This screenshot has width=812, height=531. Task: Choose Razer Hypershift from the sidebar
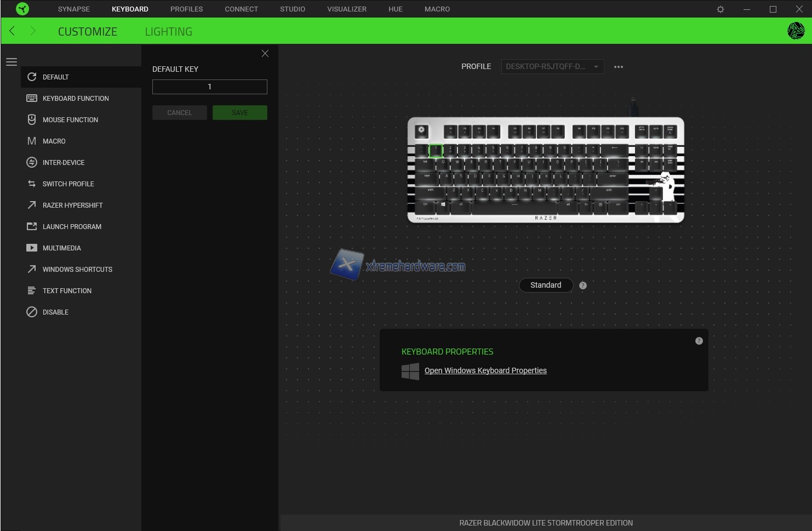pos(72,205)
